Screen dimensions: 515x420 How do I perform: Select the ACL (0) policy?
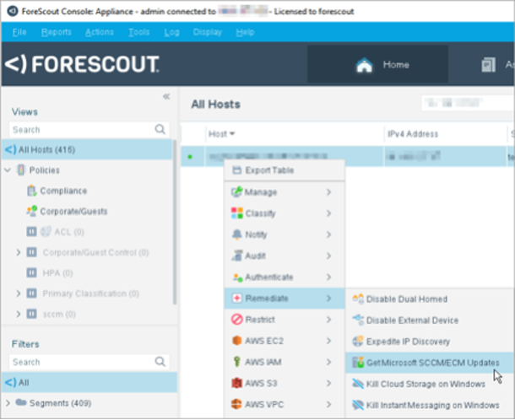(69, 232)
